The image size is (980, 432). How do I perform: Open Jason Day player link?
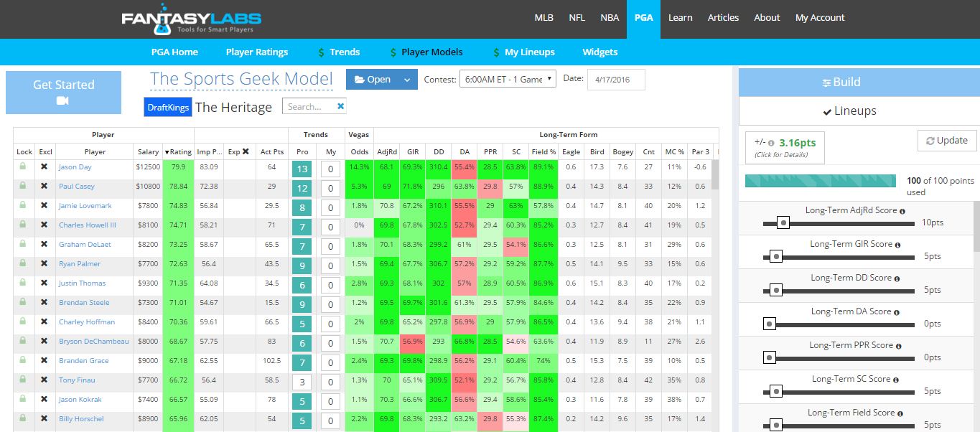click(75, 167)
